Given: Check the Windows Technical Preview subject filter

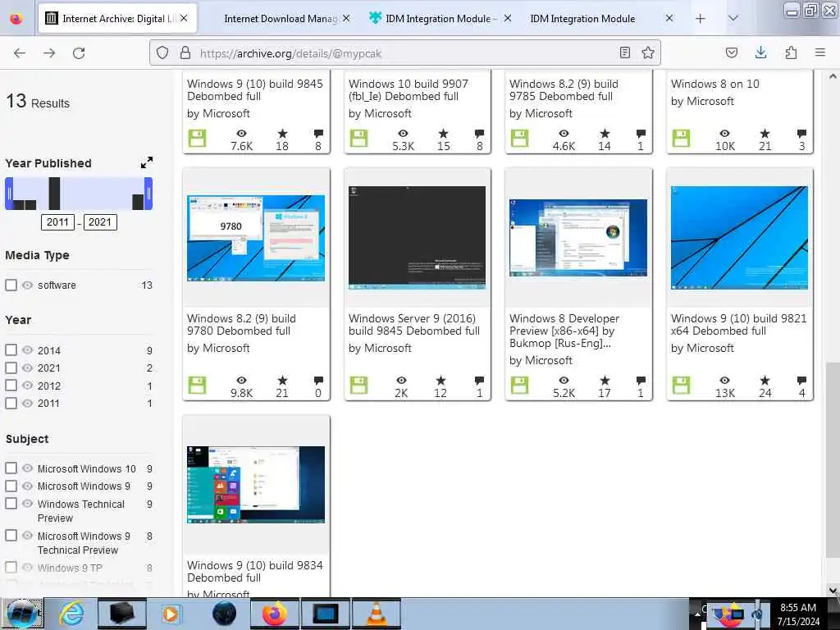Looking at the screenshot, I should tap(11, 504).
